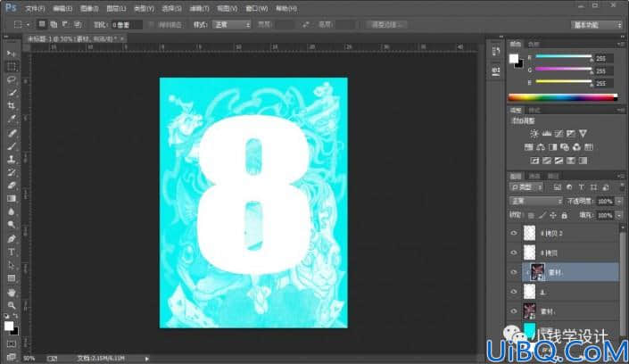Select the Pen tool
Screen dimensions: 629x364
[x=12, y=239]
